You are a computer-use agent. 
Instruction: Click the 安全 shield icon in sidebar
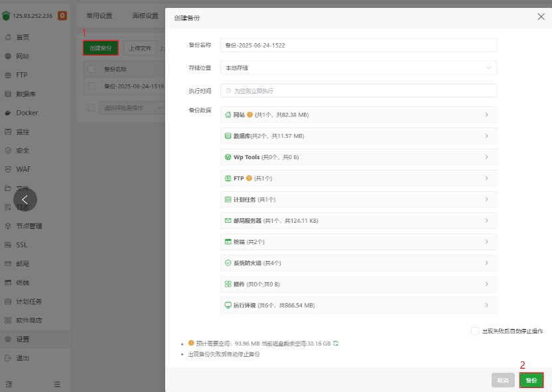[8, 151]
